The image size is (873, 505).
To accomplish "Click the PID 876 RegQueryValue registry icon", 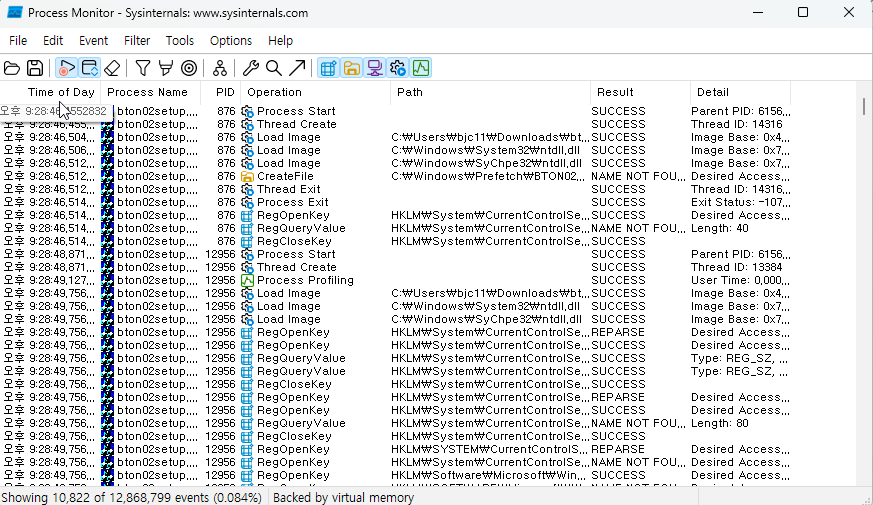I will (x=247, y=228).
